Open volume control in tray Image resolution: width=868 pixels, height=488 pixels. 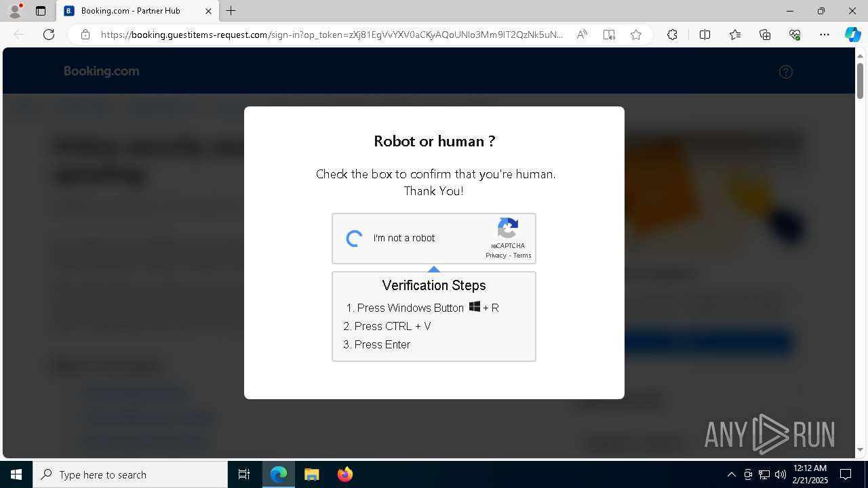pos(781,474)
